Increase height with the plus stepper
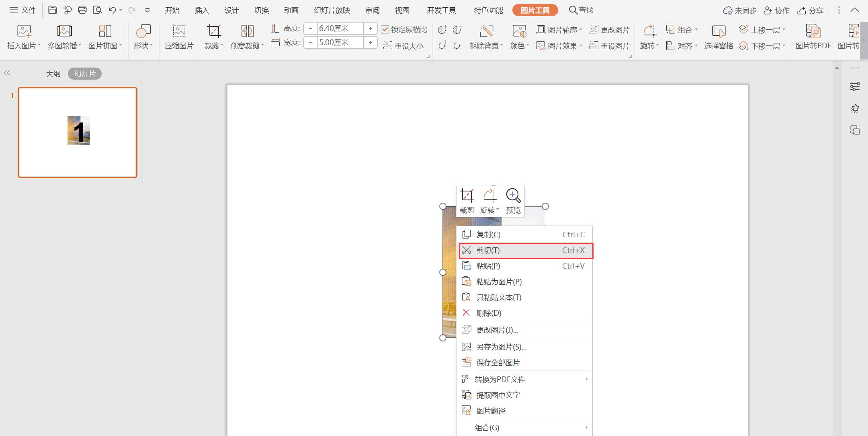868x436 pixels. click(370, 29)
